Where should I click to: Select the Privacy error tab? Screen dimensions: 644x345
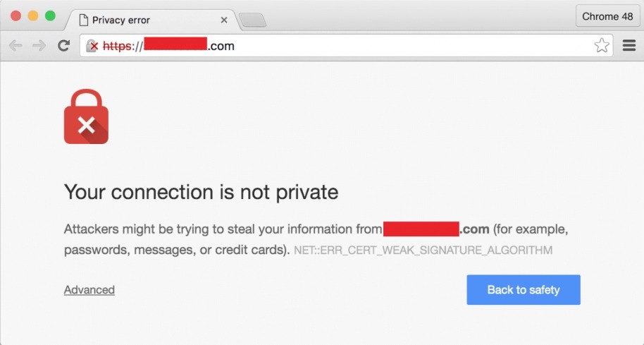(x=152, y=20)
